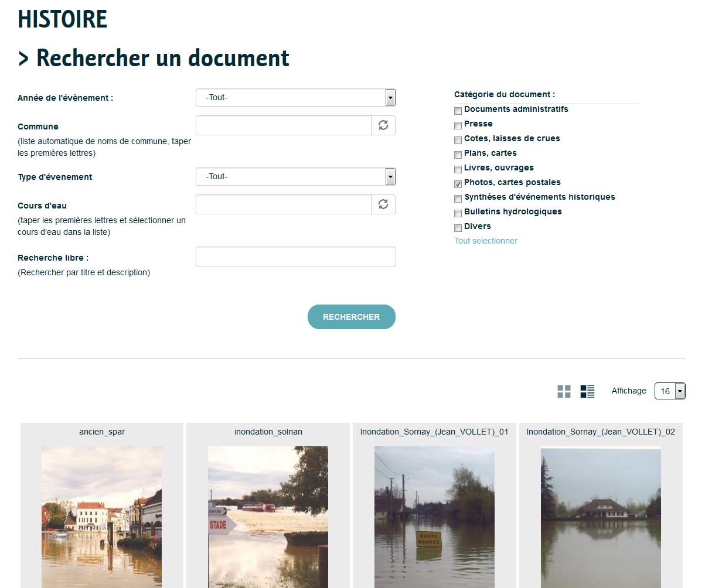The image size is (705, 588).
Task: Click refresh icon beside Commune field
Action: pos(383,125)
